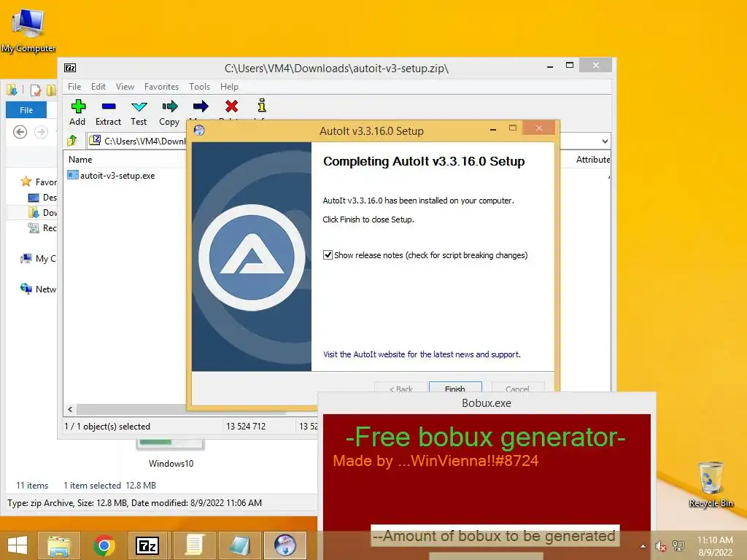This screenshot has height=560, width=747.
Task: Click the Explorer quick access properties icon
Action: (x=36, y=90)
